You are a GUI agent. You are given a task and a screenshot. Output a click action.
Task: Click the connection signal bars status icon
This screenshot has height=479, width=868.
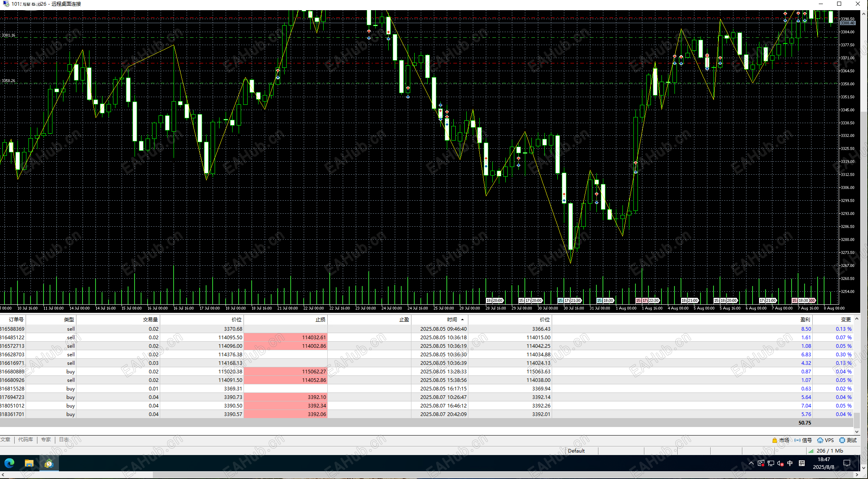click(x=811, y=451)
